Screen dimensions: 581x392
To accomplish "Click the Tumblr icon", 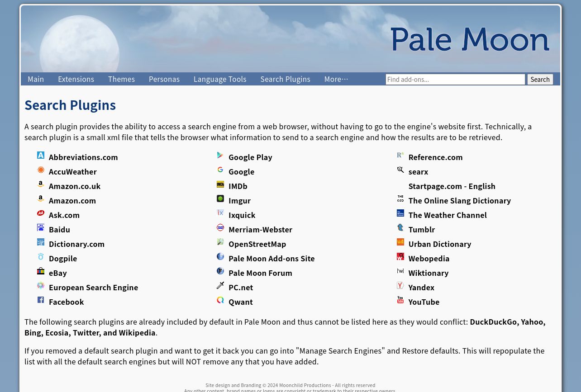I will (x=400, y=227).
